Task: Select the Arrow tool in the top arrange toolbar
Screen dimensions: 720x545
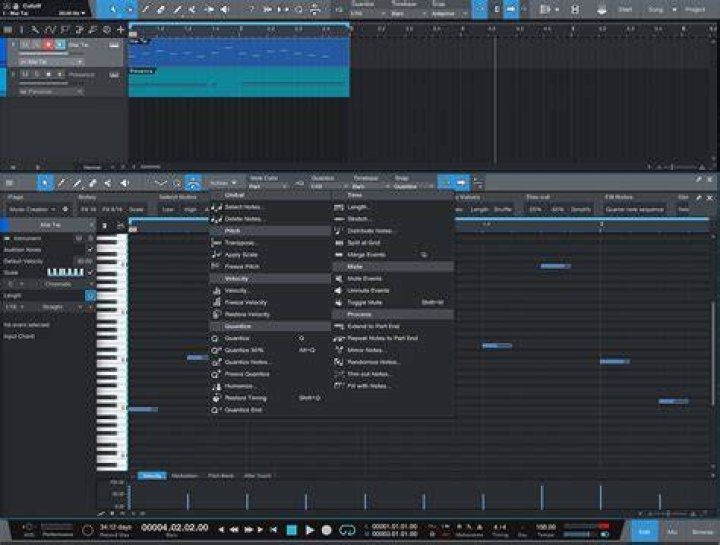Action: (113, 9)
